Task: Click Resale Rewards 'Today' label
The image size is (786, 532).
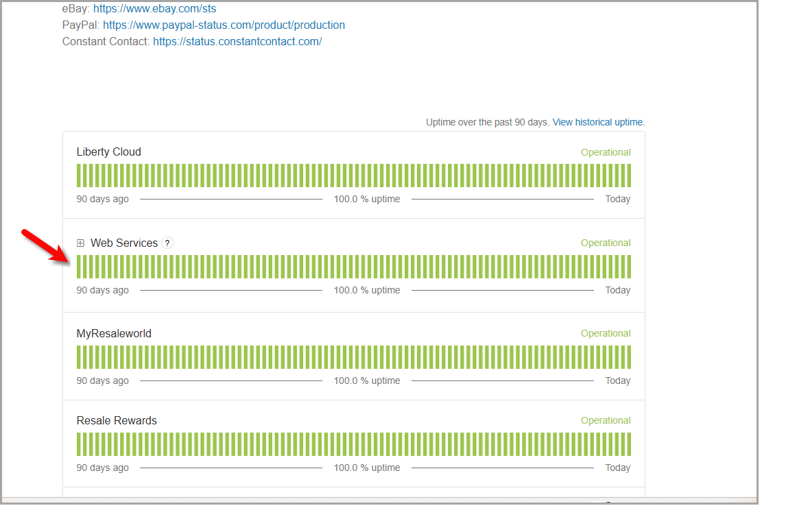Action: [x=617, y=468]
